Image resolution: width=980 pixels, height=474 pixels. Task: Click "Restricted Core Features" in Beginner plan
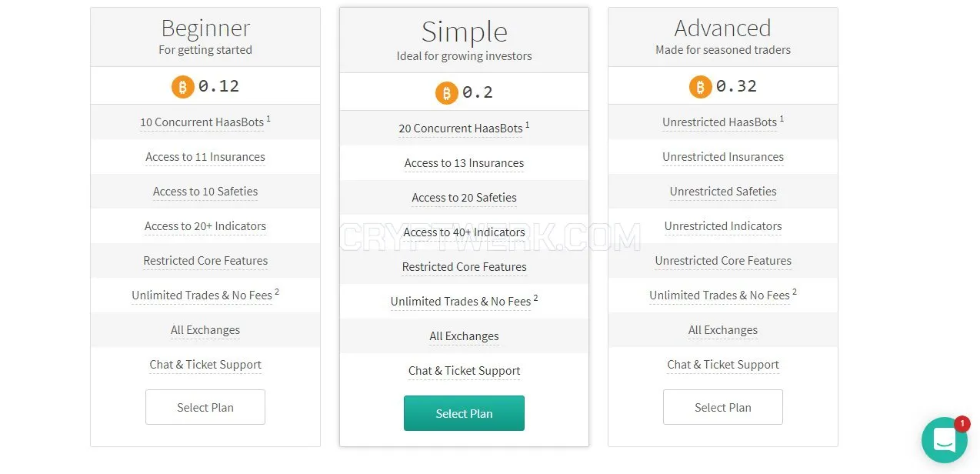(x=205, y=261)
